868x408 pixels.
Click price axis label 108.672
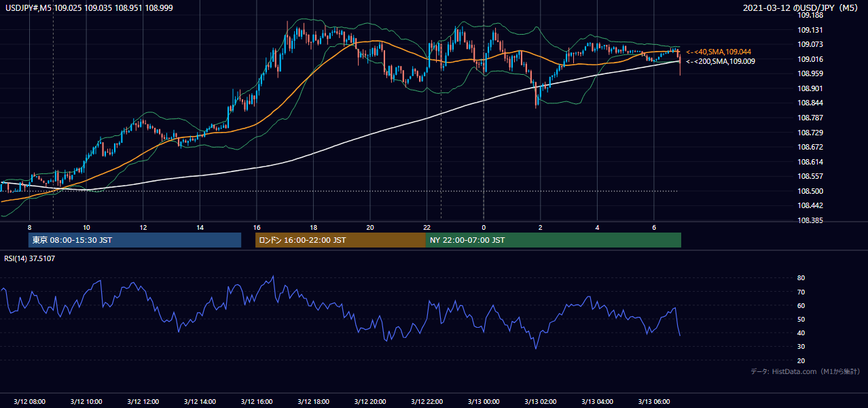pos(810,147)
